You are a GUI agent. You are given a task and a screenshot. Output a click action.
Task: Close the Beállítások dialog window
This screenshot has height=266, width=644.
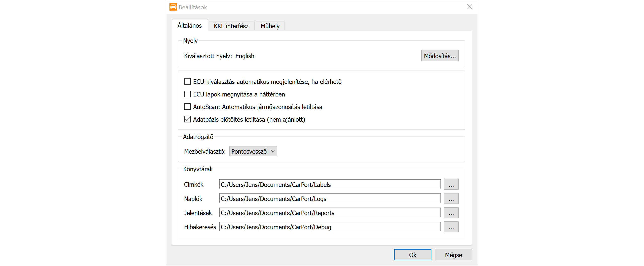coord(469,7)
